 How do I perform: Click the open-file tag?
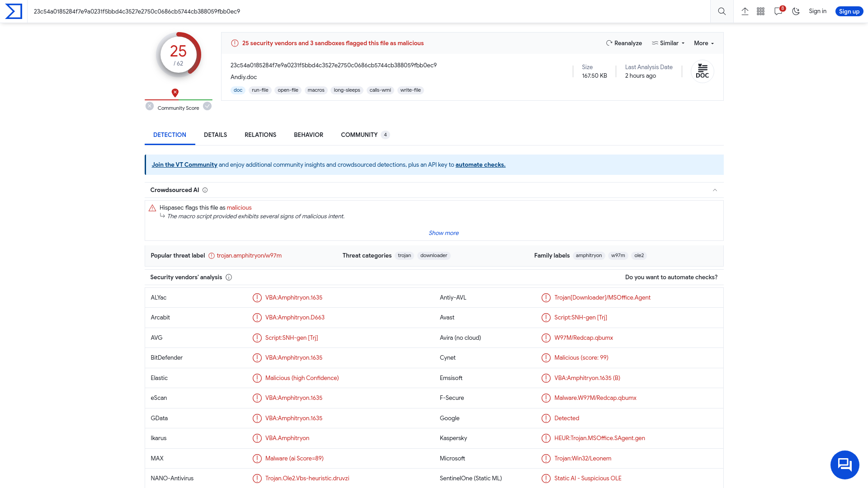288,90
